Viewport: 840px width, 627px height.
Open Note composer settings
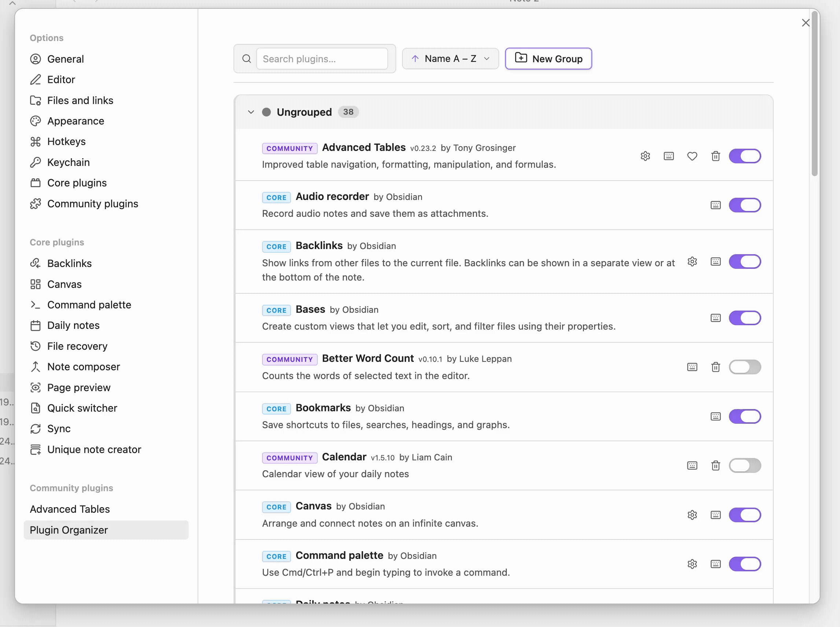[x=106, y=367]
